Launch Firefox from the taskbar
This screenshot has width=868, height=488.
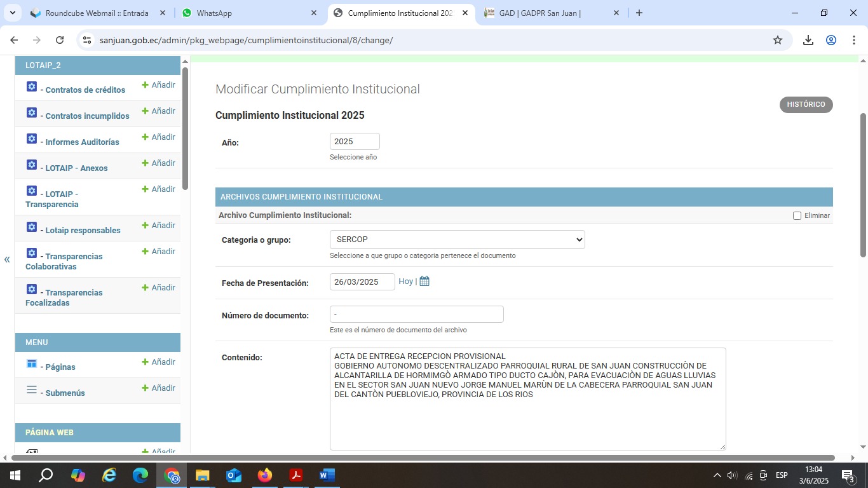click(265, 475)
